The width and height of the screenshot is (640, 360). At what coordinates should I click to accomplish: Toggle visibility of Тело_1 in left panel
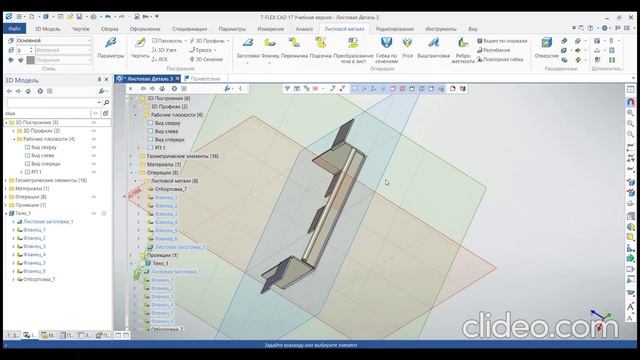click(x=93, y=213)
